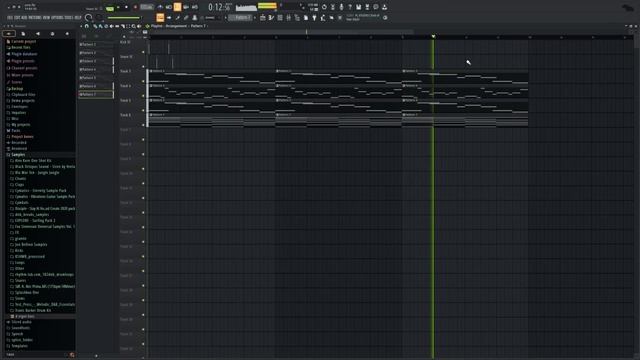Mute Track 6 with its green dot

click(143, 125)
